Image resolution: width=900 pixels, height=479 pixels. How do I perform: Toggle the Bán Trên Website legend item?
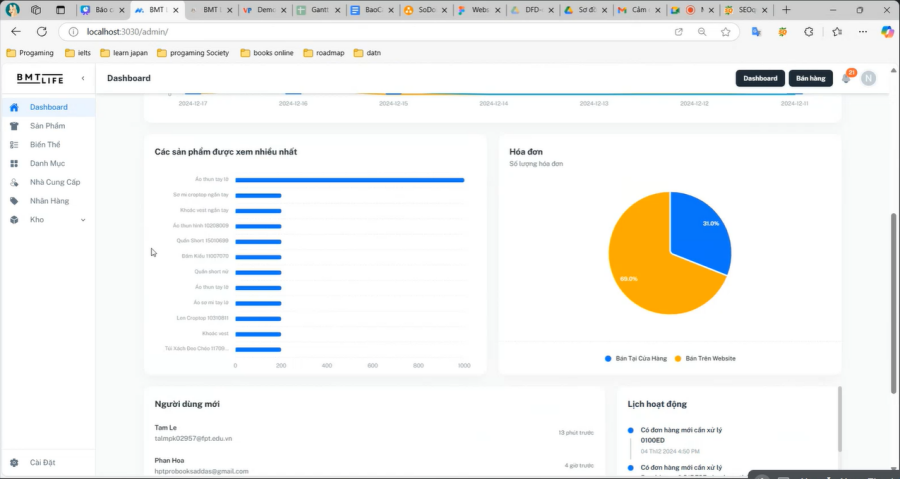click(x=705, y=359)
